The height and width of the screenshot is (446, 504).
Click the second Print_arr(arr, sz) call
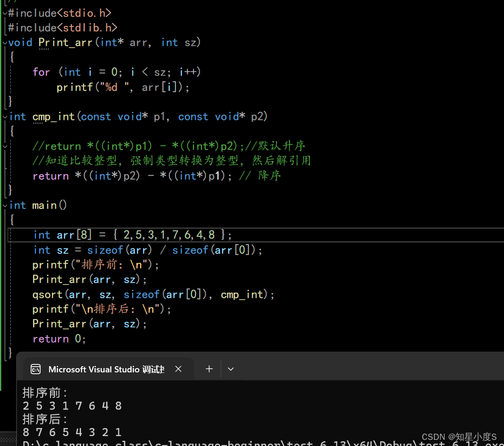(90, 324)
